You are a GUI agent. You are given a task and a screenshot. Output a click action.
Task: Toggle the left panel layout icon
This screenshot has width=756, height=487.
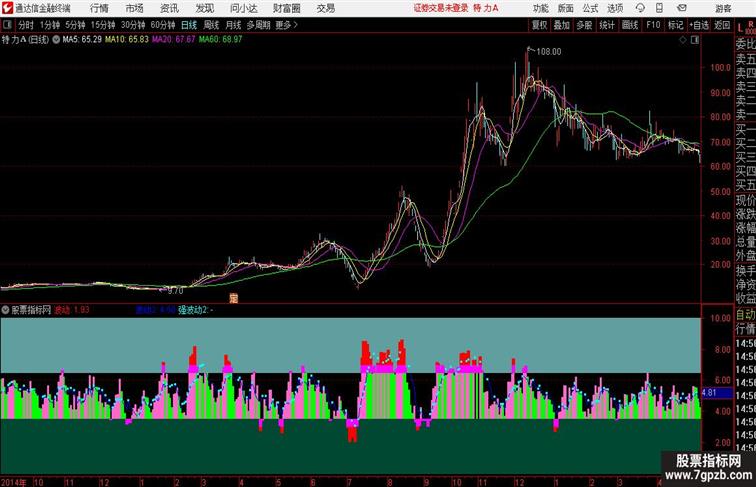coord(7,25)
